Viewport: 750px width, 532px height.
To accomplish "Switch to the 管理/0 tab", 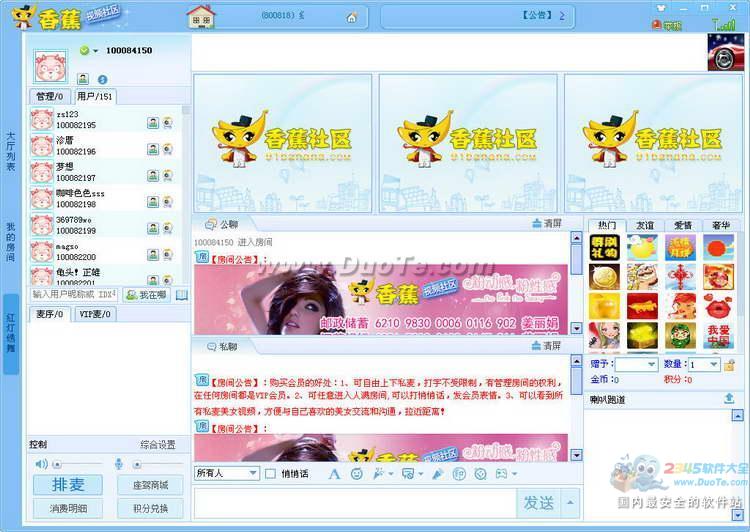I will point(50,96).
